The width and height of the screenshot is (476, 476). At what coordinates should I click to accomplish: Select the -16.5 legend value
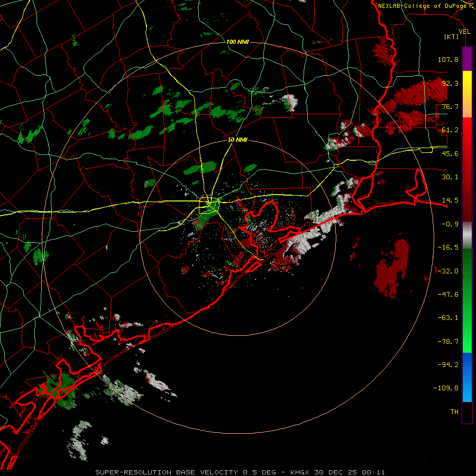click(x=448, y=248)
